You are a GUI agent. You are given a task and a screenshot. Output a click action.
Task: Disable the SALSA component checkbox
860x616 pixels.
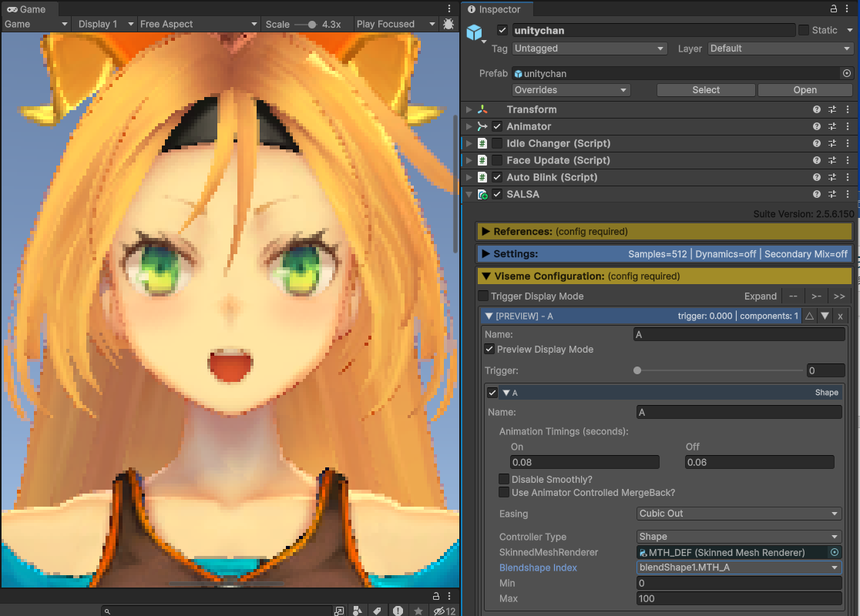click(x=498, y=195)
